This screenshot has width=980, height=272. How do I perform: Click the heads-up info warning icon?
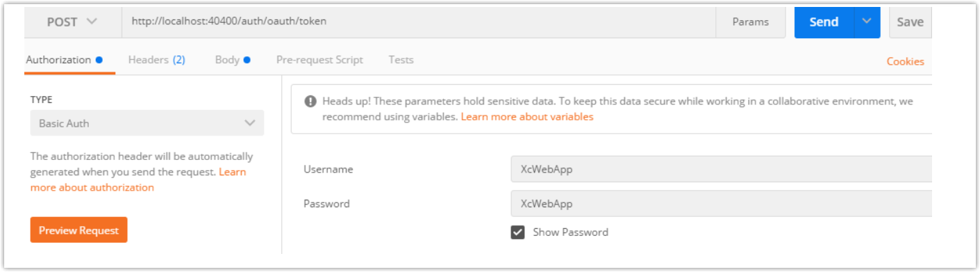(310, 102)
